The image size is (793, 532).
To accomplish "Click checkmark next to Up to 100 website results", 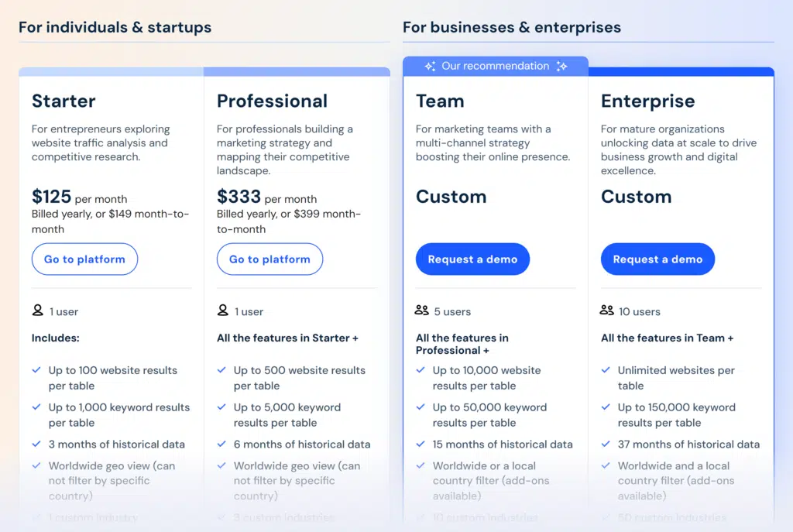I will coord(36,370).
